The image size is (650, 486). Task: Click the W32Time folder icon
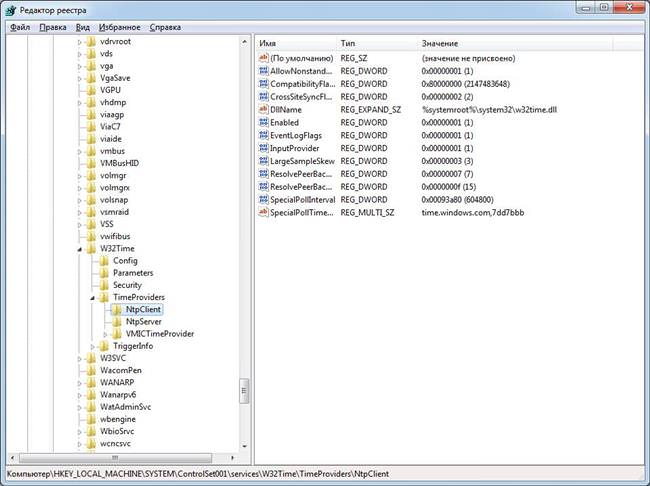tap(91, 248)
